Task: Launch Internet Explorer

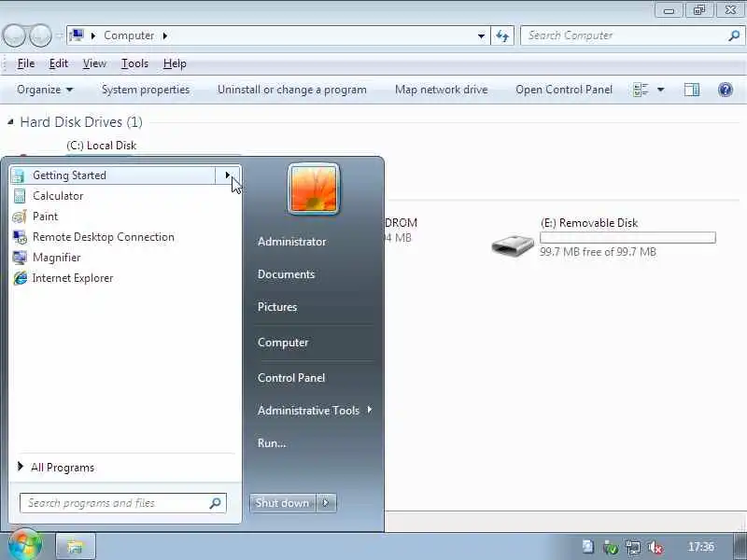Action: 125,277
